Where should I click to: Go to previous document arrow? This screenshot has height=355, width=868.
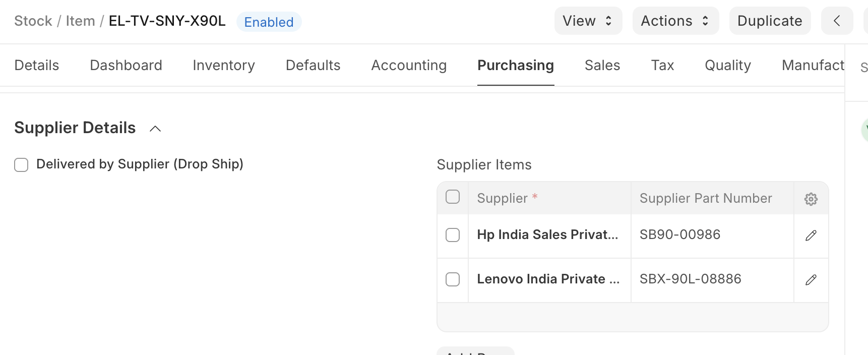tap(837, 21)
